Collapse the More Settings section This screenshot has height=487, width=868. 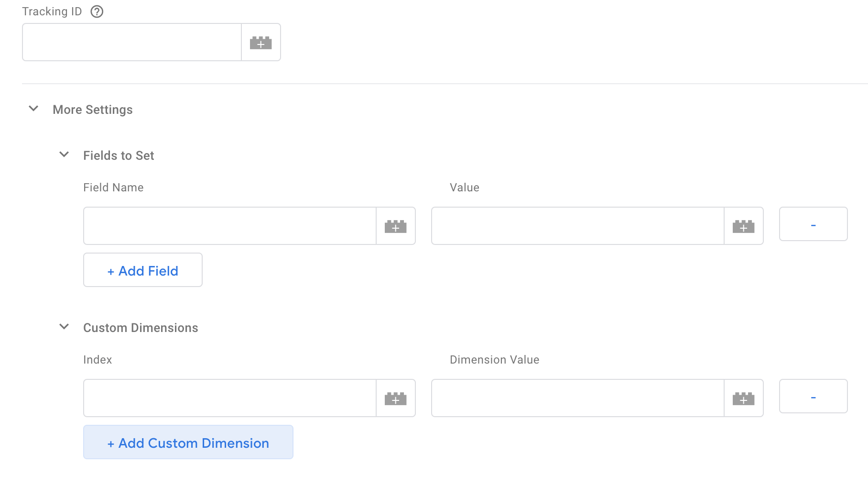33,109
